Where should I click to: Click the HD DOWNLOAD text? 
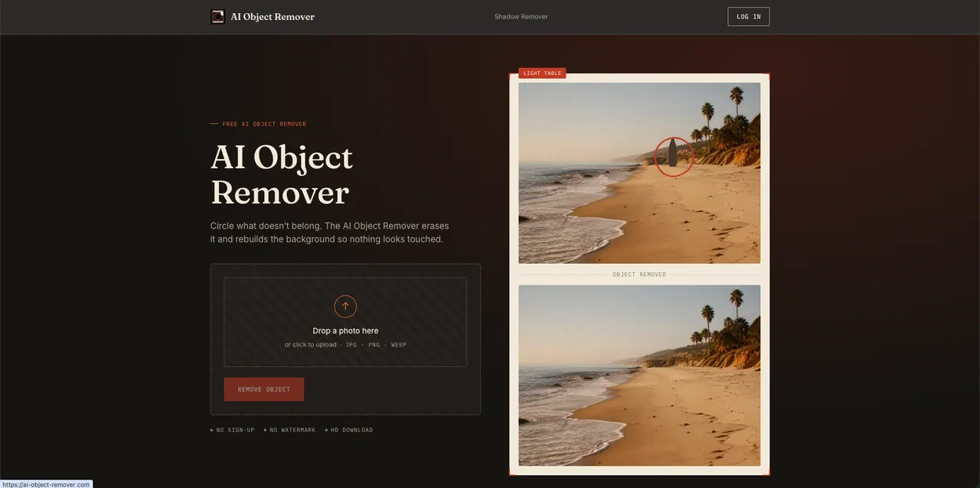pos(351,430)
